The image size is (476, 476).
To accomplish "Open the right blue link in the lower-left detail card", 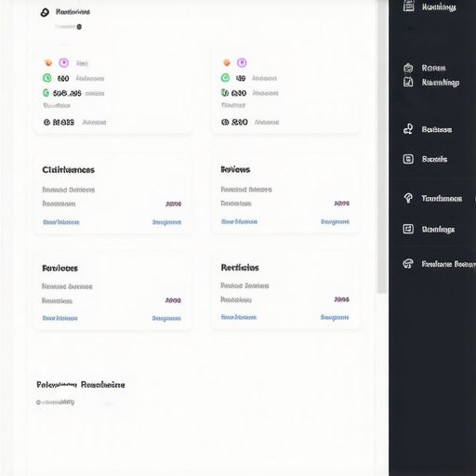I will (166, 318).
